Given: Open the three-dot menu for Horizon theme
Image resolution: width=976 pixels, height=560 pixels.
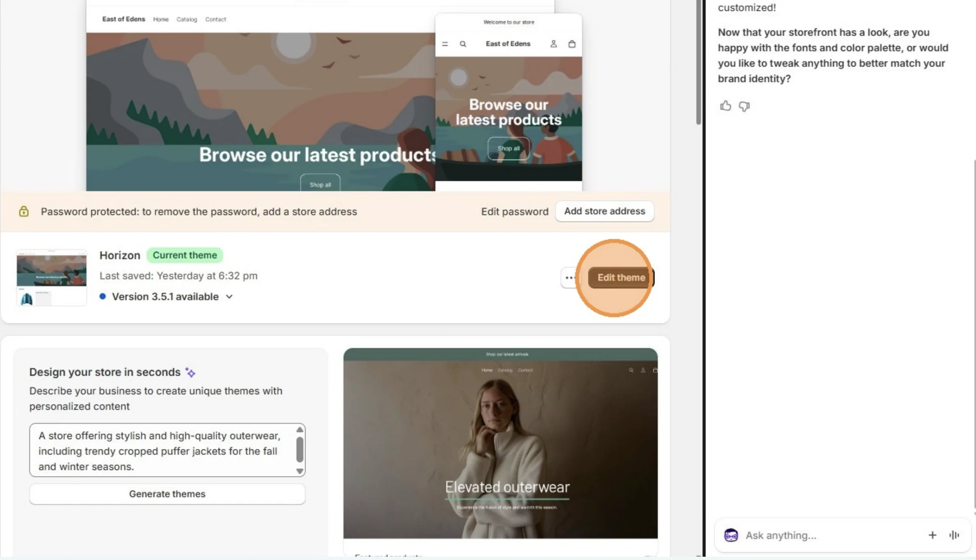Looking at the screenshot, I should click(x=569, y=278).
